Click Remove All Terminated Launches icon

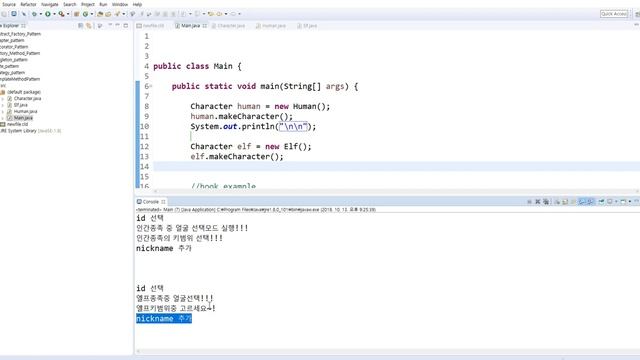click(x=546, y=202)
